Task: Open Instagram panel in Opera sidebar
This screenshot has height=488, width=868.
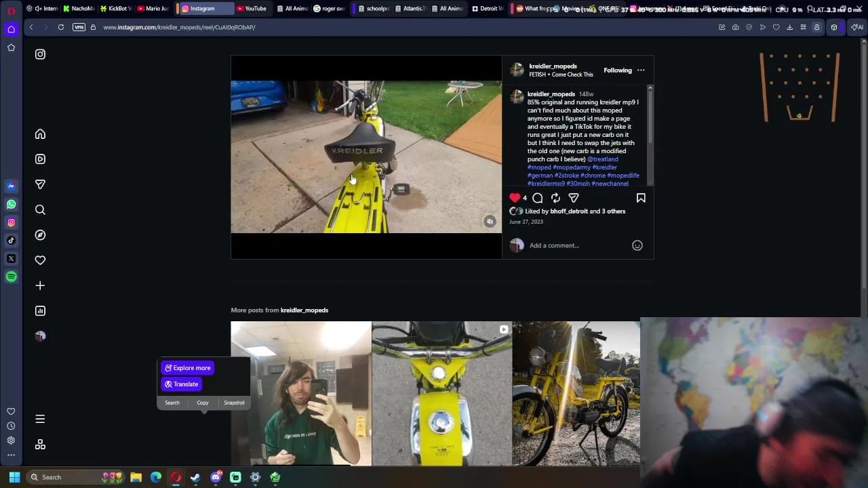Action: point(11,222)
